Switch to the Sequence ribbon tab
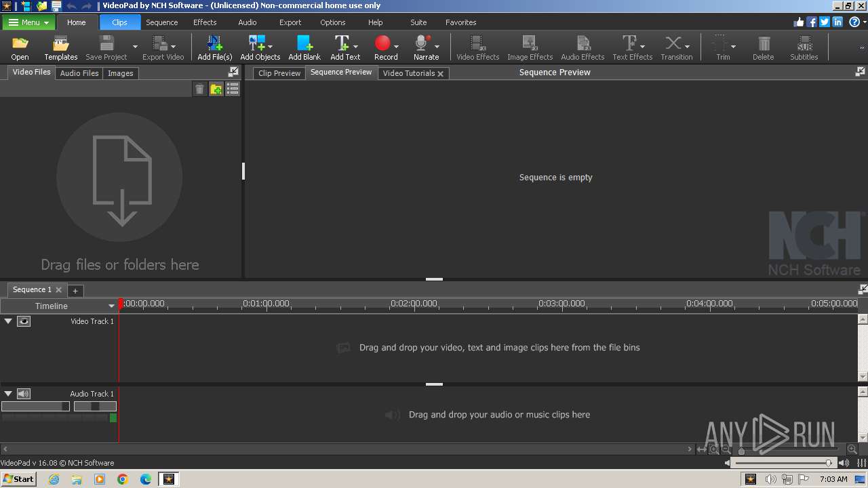The width and height of the screenshot is (868, 488). [x=162, y=22]
